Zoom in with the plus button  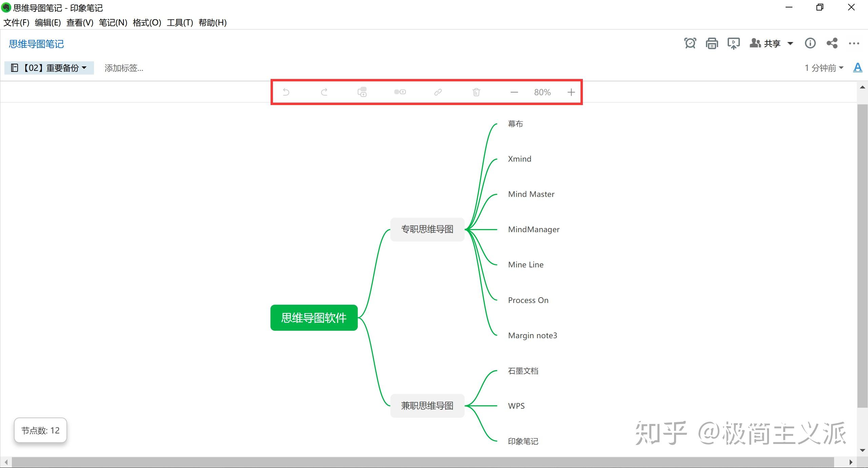tap(571, 92)
